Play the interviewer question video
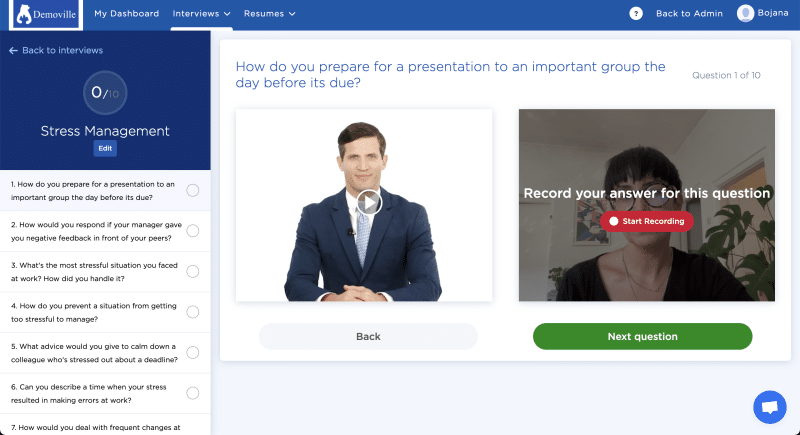This screenshot has width=800, height=435. 368,202
